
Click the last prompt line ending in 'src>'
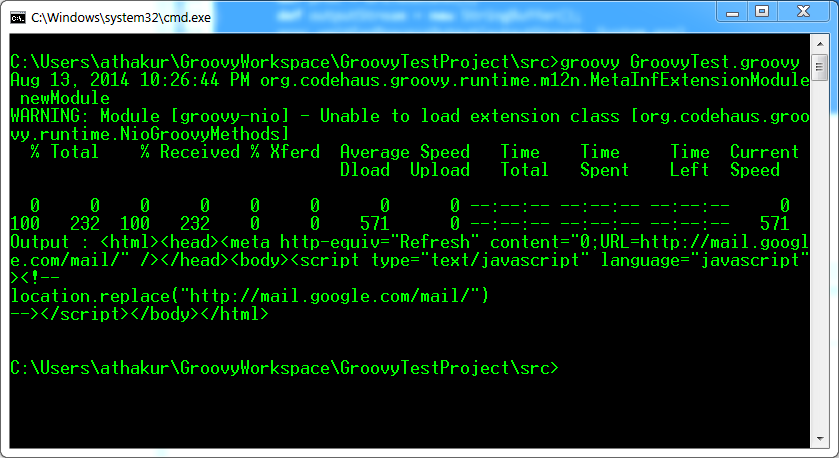[x=284, y=368]
